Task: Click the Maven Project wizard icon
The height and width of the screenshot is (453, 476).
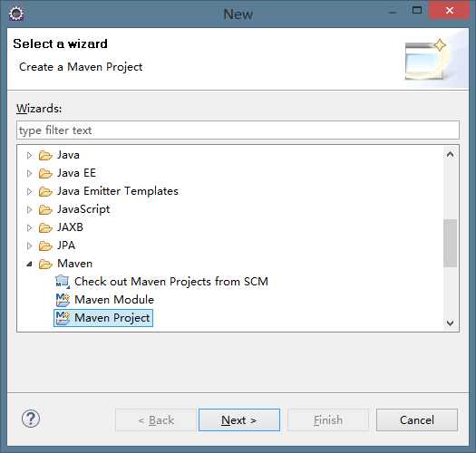Action: click(x=63, y=318)
